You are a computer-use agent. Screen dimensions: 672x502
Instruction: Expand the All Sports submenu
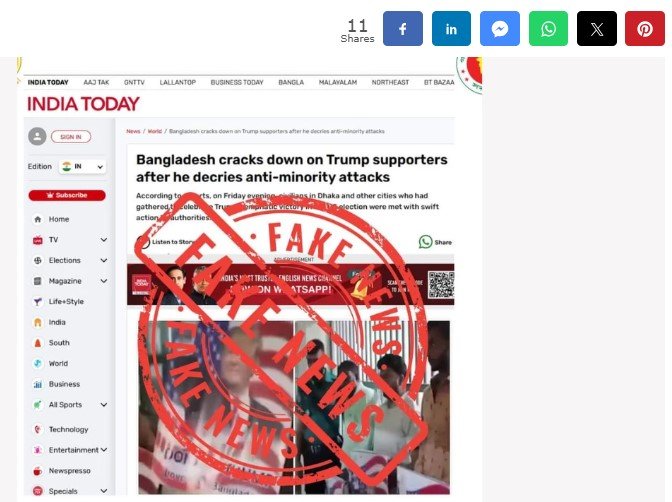[104, 405]
